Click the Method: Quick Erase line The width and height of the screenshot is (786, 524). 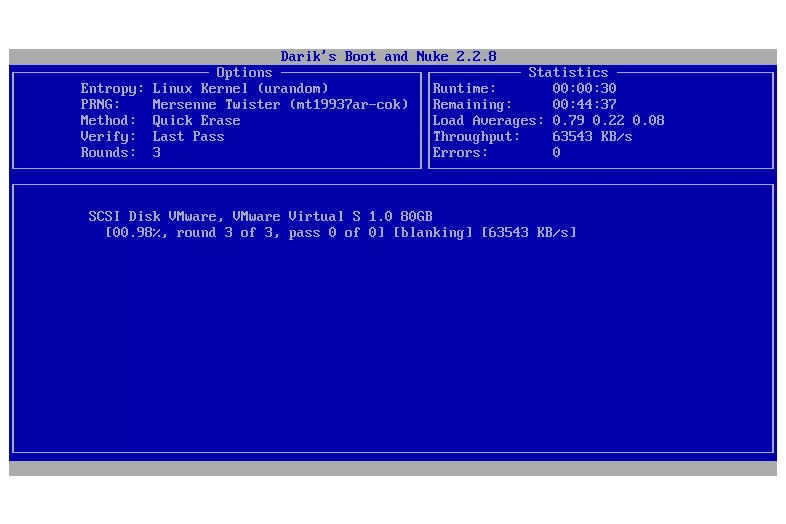coord(160,121)
